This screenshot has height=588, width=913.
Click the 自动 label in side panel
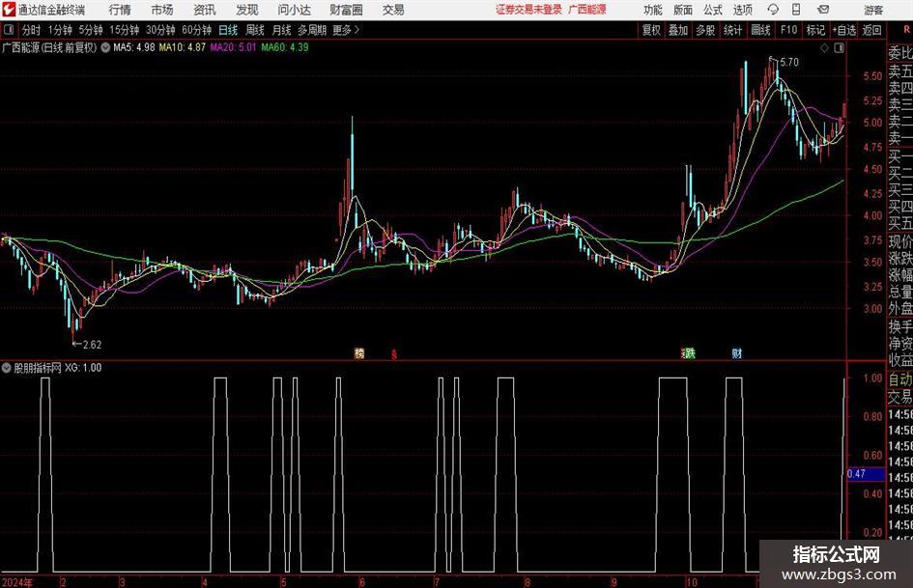pos(900,379)
